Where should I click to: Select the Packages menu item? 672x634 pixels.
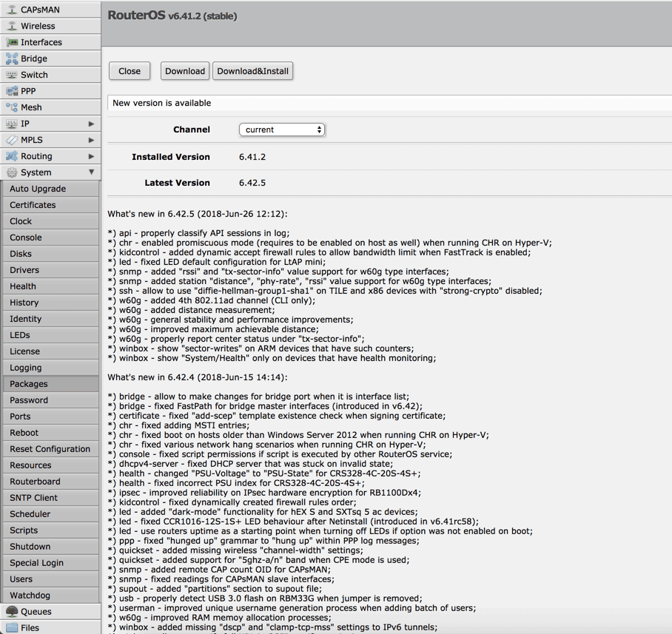click(x=50, y=384)
